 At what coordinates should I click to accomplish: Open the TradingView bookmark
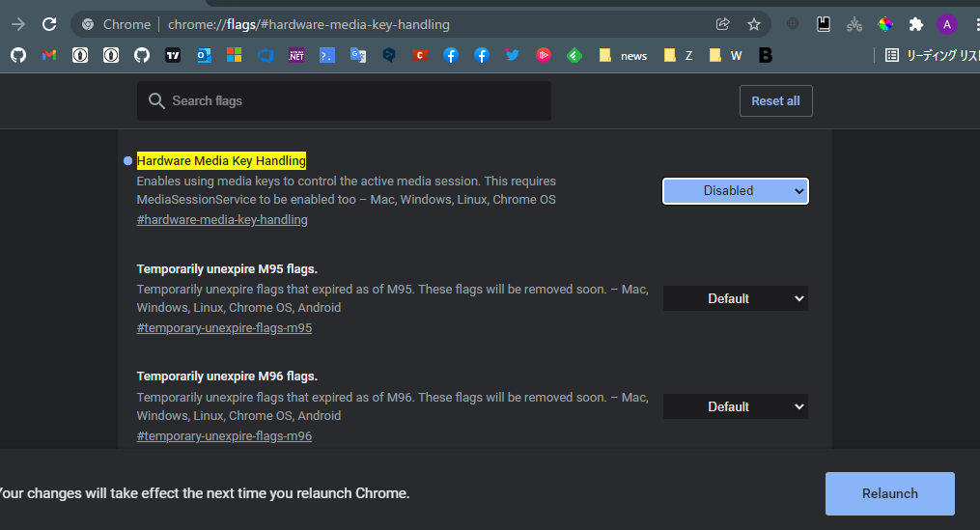click(173, 56)
